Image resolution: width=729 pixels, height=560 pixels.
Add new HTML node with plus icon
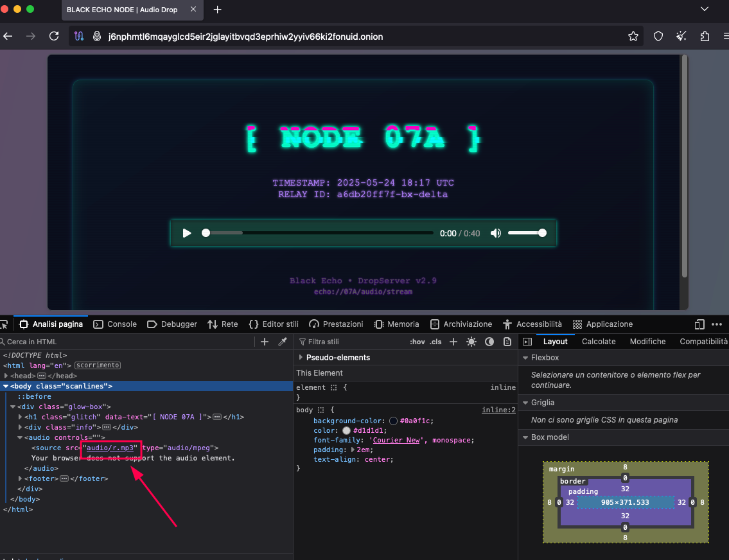(x=265, y=342)
